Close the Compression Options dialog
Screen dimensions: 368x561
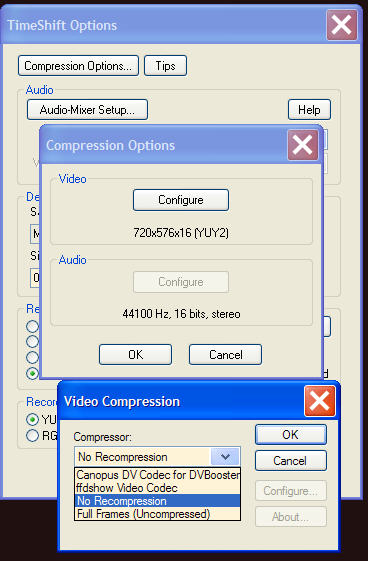pos(303,145)
